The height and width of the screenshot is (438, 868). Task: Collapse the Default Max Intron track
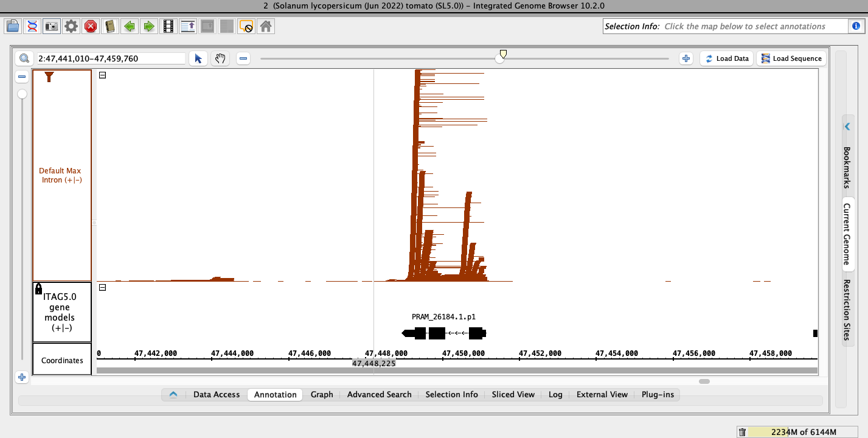(x=102, y=75)
